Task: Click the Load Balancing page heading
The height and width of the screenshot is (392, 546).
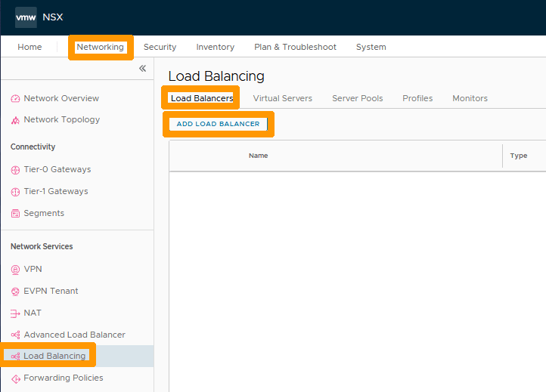Action: pyautogui.click(x=216, y=76)
